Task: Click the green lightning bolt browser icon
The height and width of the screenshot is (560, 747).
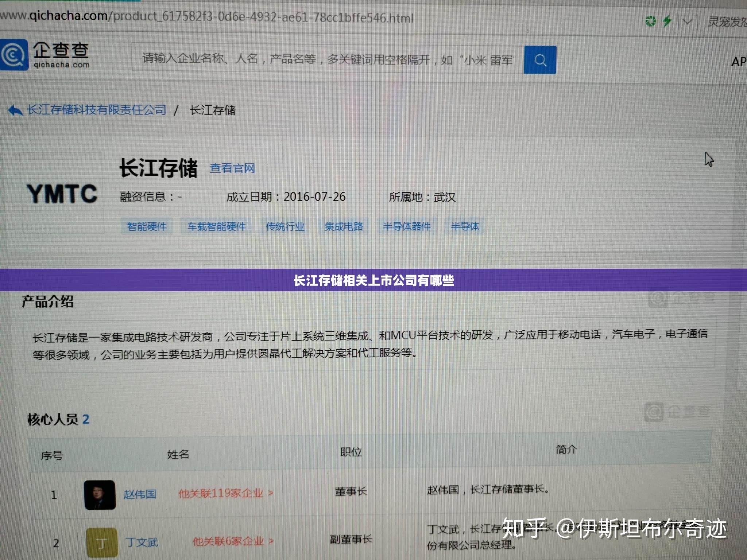Action: click(x=667, y=21)
